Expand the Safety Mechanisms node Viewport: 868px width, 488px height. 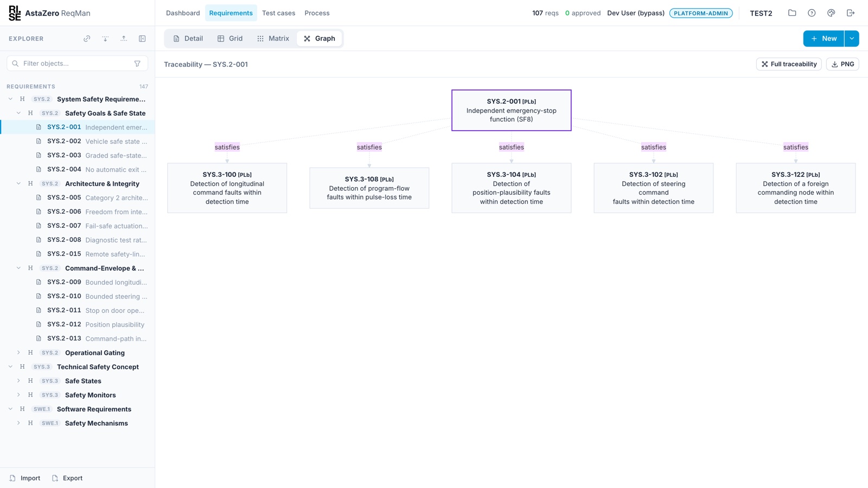pos(18,423)
